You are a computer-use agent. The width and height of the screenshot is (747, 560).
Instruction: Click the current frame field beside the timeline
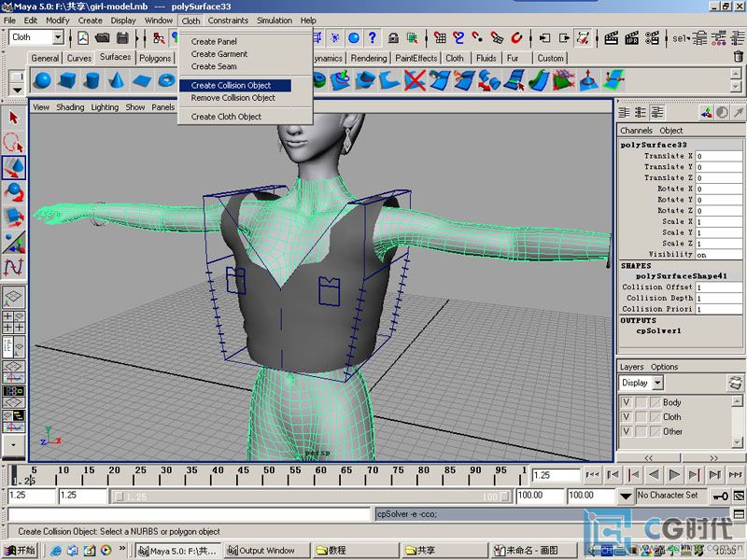coord(556,475)
